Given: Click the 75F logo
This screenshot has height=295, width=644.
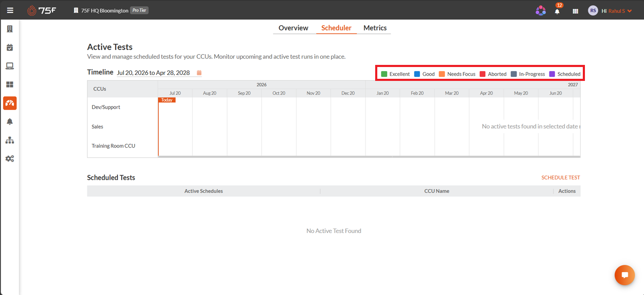Looking at the screenshot, I should 41,11.
